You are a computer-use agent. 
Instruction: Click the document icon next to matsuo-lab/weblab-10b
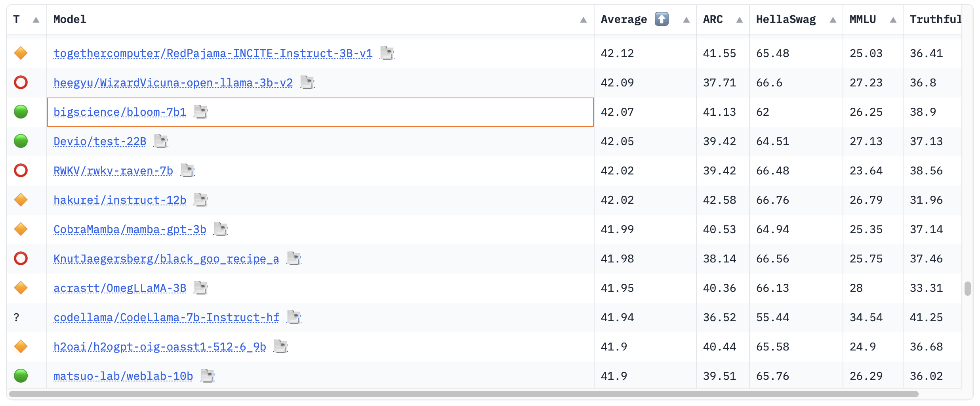(x=207, y=376)
